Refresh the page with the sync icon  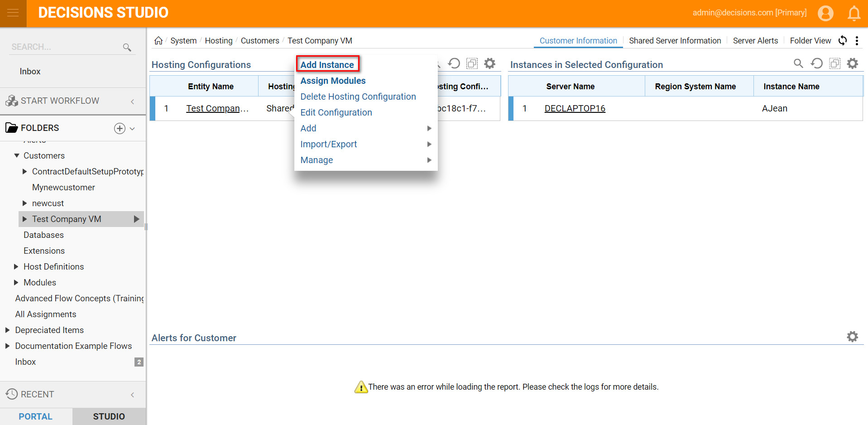[x=843, y=40]
